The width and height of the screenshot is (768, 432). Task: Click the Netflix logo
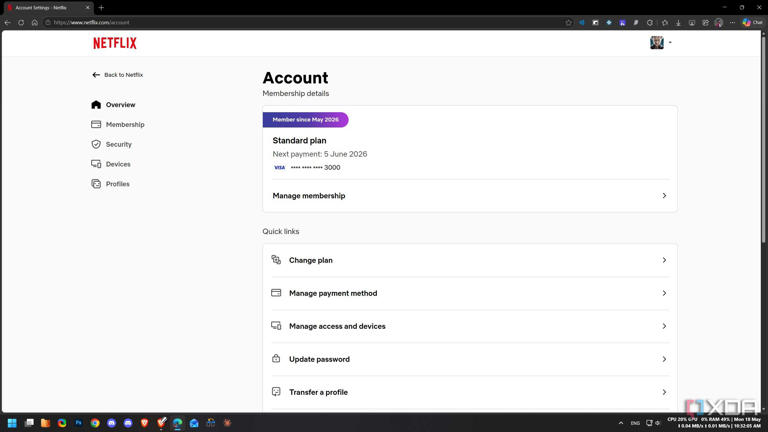coord(115,43)
